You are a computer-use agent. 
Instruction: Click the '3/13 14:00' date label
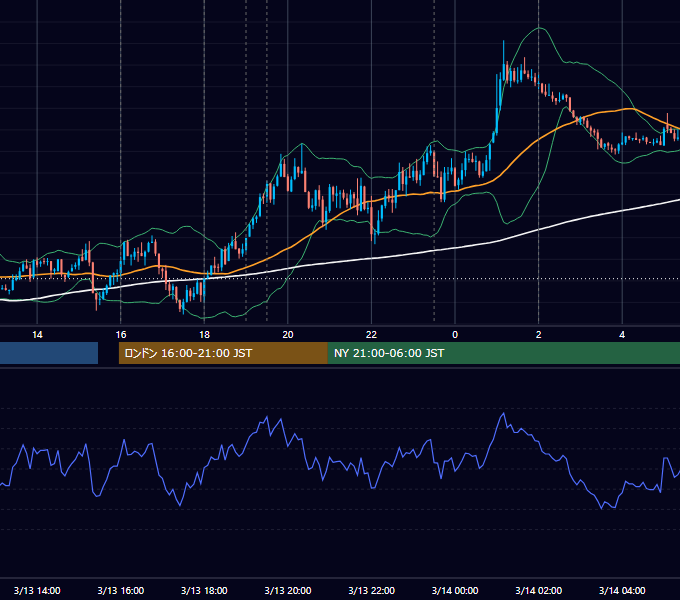[x=37, y=590]
